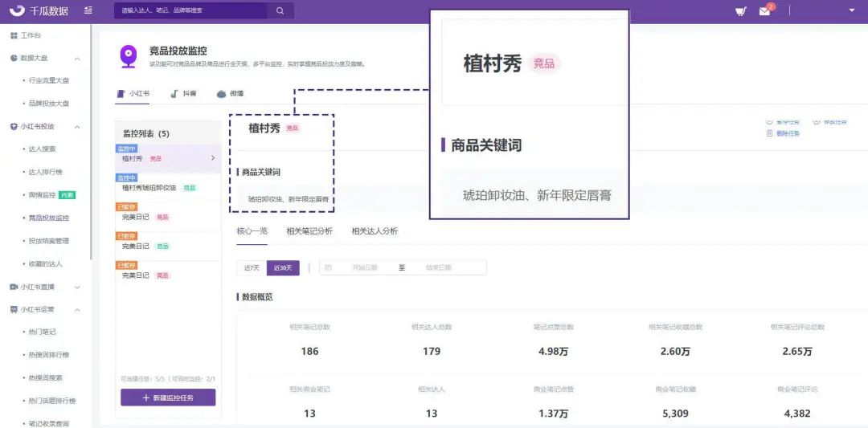Click the 抖音 music note icon
This screenshot has height=428, width=868.
point(174,93)
